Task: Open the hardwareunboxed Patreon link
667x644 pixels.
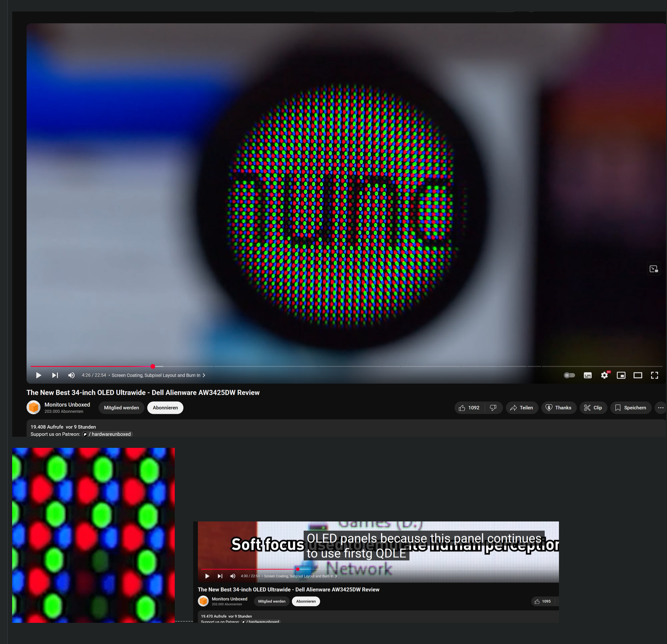Action: pos(108,434)
